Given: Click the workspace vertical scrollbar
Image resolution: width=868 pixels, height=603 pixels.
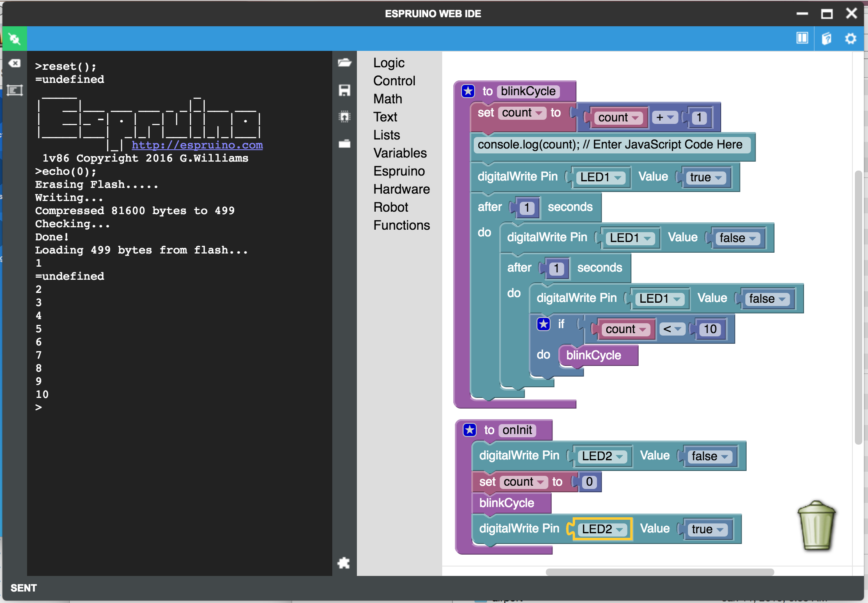Looking at the screenshot, I should [x=858, y=308].
